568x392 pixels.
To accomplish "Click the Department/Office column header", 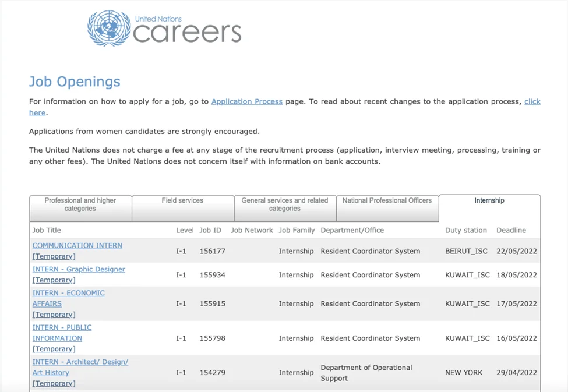I will [352, 231].
